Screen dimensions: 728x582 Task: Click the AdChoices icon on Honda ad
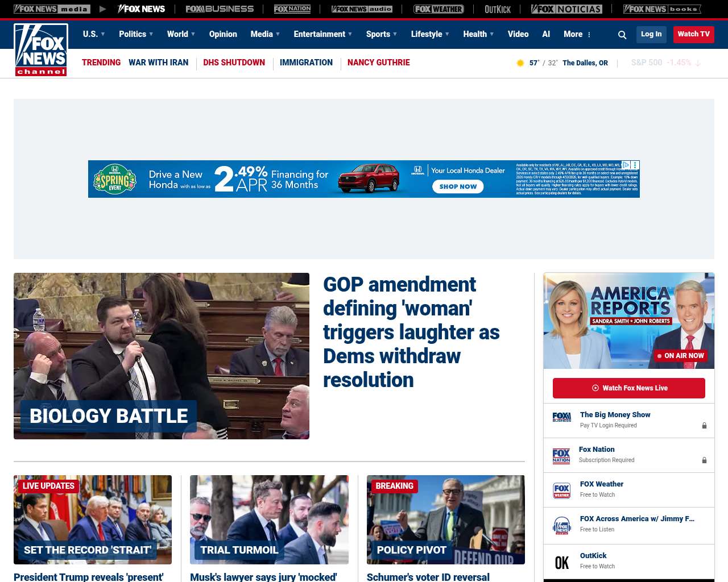626,165
